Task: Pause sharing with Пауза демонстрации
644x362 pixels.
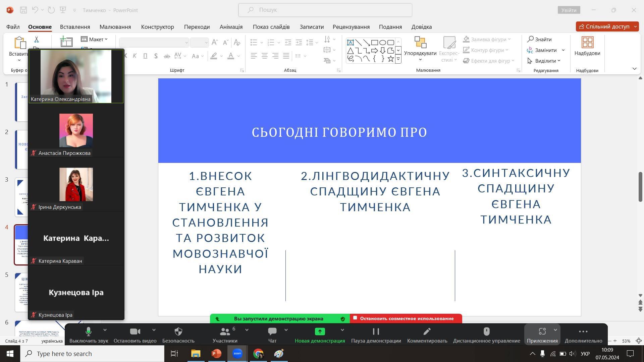Action: [376, 335]
